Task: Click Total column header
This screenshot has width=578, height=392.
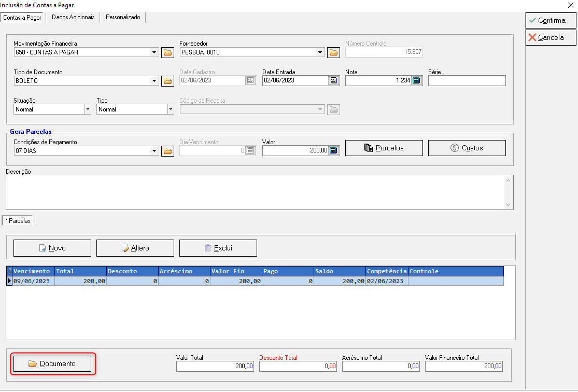Action: pos(81,271)
